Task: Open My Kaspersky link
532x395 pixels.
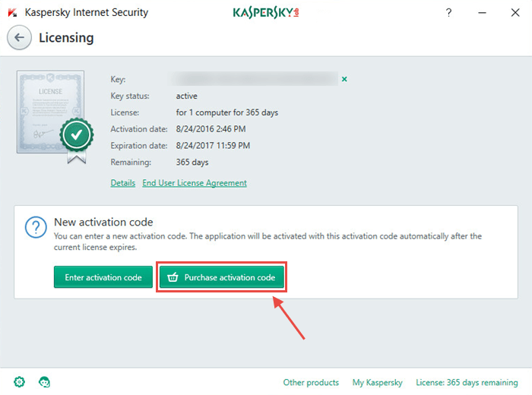Action: coord(377,382)
